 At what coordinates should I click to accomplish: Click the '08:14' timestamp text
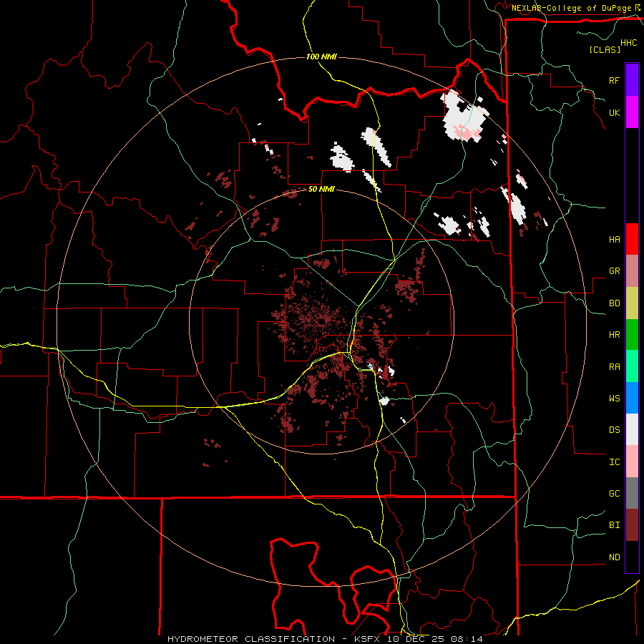[x=467, y=639]
